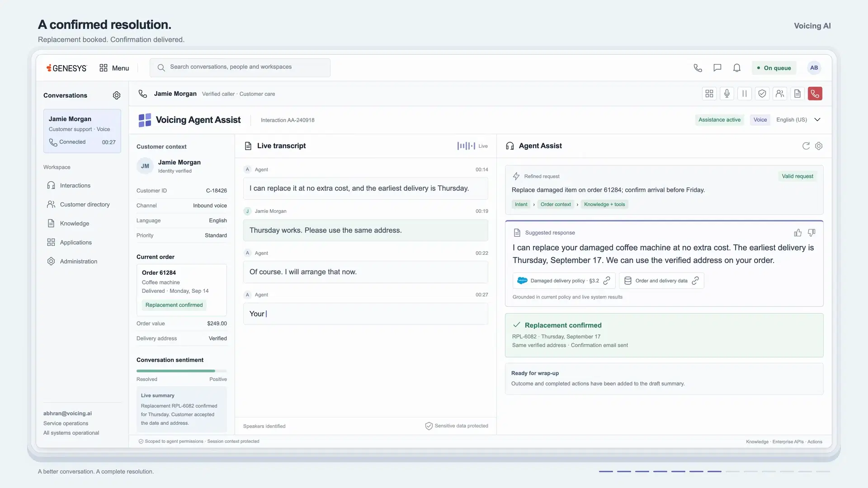Click the Assistance active badge
The width and height of the screenshot is (868, 488).
(719, 120)
